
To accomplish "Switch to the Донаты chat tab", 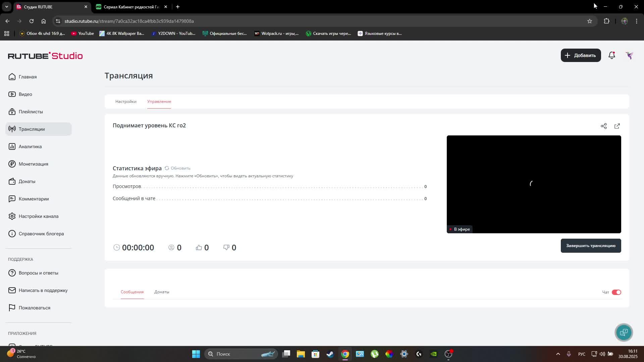I will pos(162,292).
